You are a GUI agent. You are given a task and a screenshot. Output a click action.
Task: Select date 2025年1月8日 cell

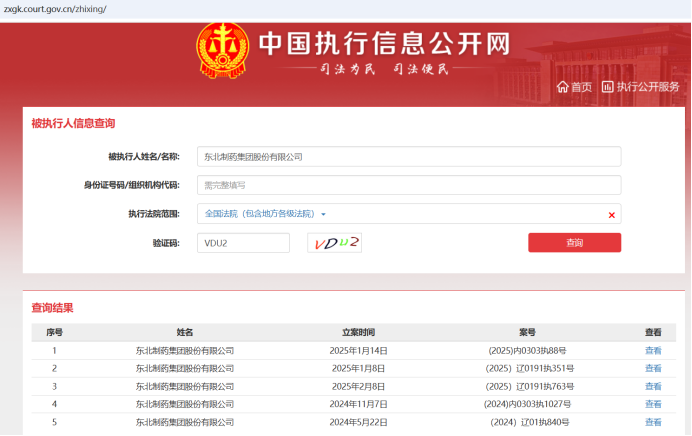pos(358,368)
